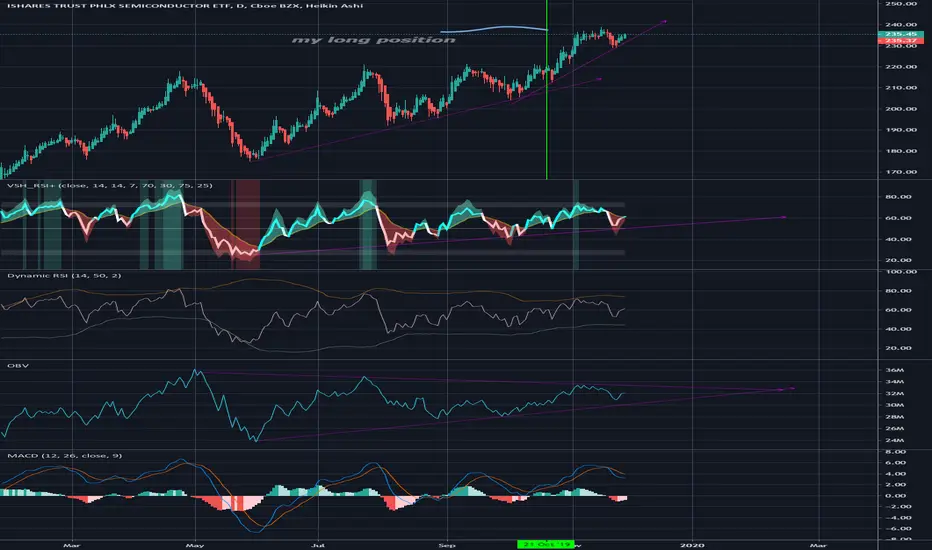The height and width of the screenshot is (550, 932).
Task: Click the 28M label on the OBV scale
Action: (x=895, y=417)
